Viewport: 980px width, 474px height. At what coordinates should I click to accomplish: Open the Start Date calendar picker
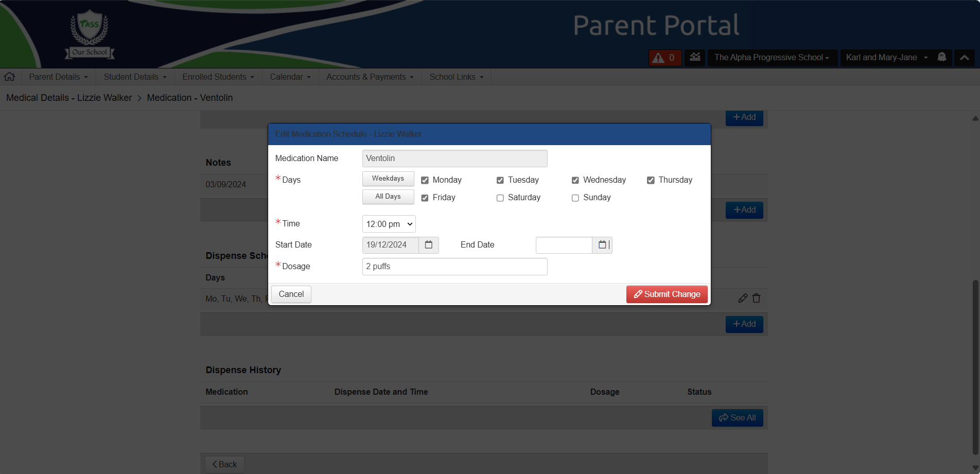coord(428,245)
